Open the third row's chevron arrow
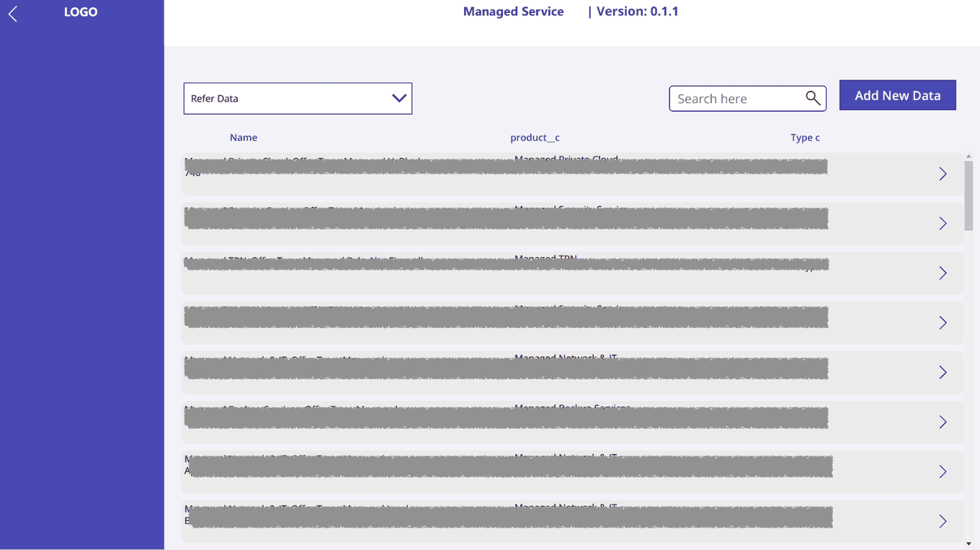Screen dimensions: 980x550 pos(943,273)
